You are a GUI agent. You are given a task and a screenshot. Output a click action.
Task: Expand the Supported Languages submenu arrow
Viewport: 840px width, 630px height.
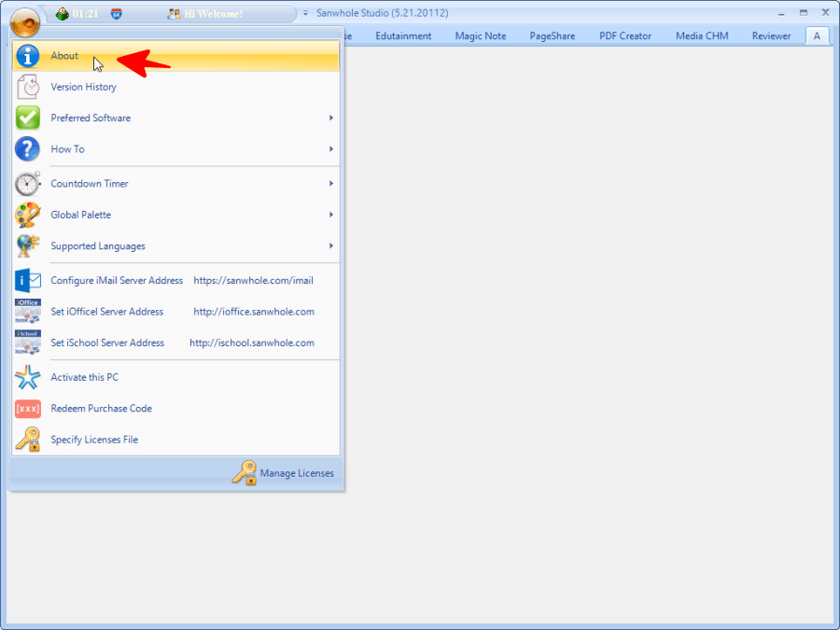pos(331,245)
